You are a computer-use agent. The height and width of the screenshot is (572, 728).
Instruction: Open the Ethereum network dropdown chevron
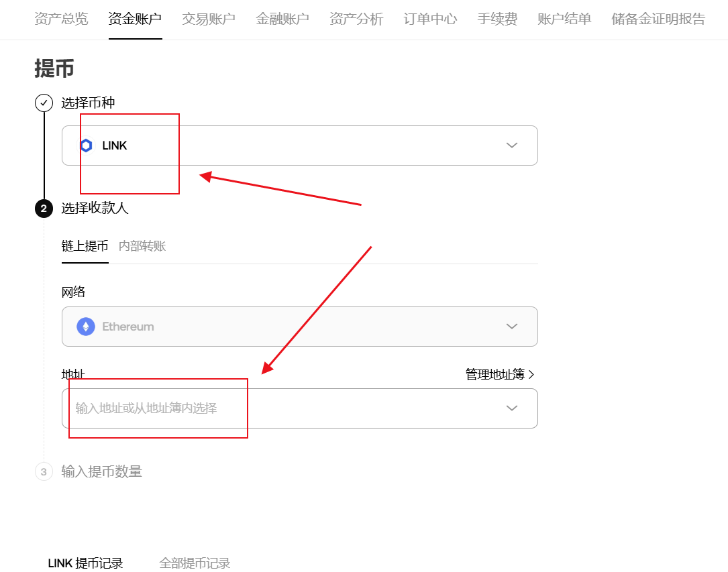point(512,327)
